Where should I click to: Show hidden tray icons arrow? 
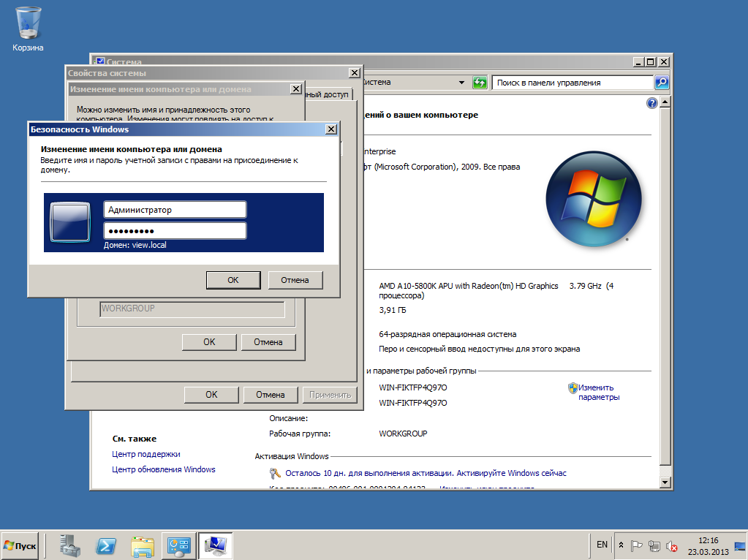point(621,545)
